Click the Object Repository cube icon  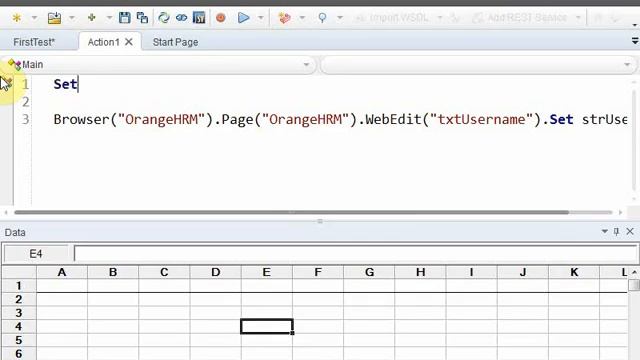tap(284, 18)
